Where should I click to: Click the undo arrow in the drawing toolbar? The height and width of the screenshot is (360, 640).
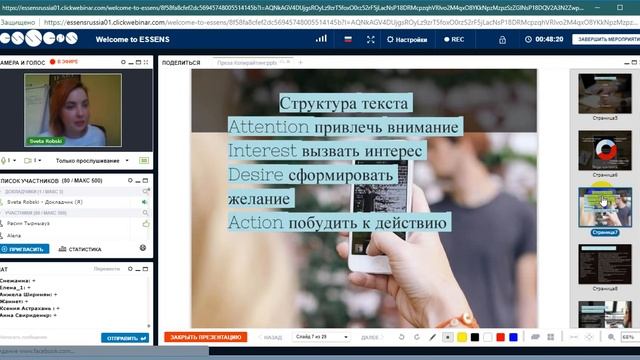pos(402,337)
